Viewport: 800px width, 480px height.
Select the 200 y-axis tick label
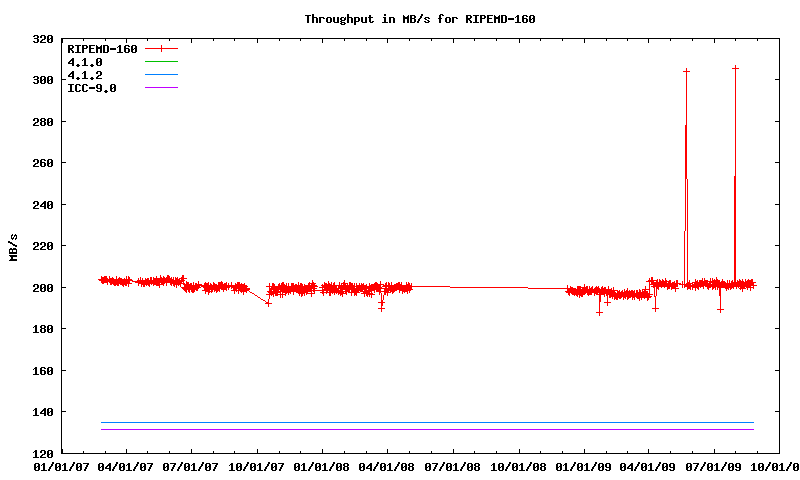point(43,288)
